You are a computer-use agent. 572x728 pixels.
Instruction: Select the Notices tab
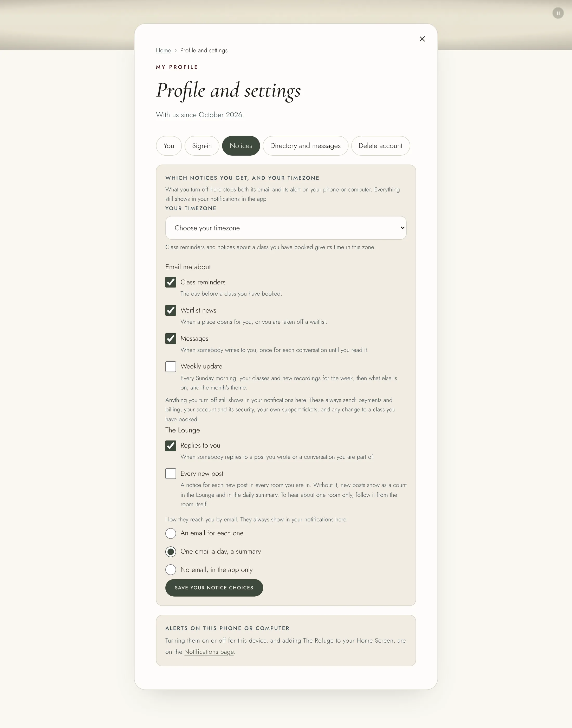pyautogui.click(x=241, y=146)
